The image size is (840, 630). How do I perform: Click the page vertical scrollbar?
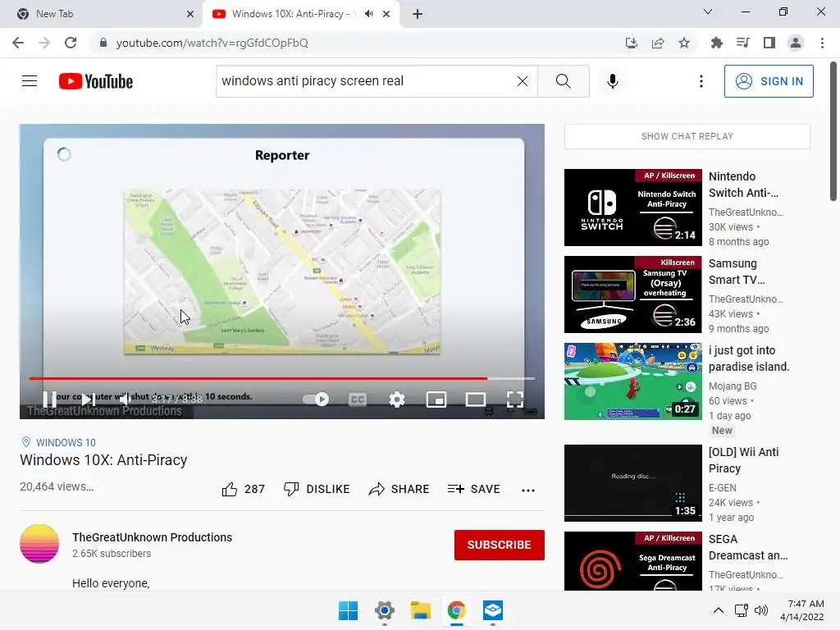point(833,131)
